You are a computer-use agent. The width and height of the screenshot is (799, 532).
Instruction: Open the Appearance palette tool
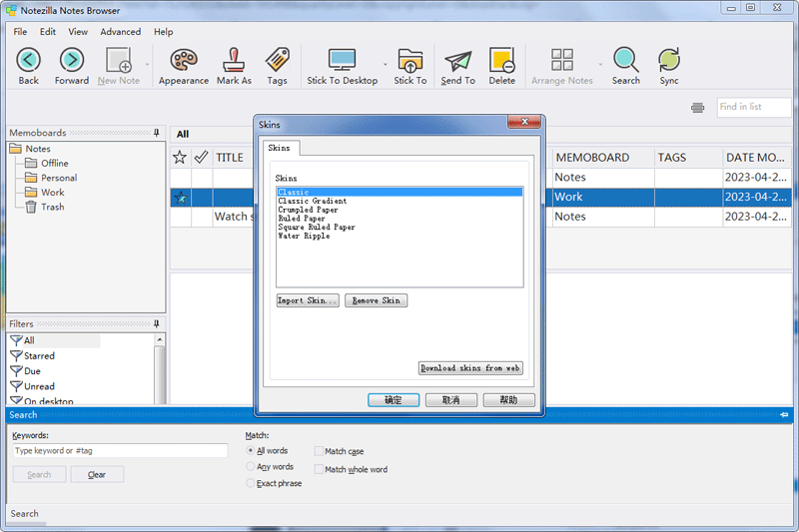[x=184, y=60]
